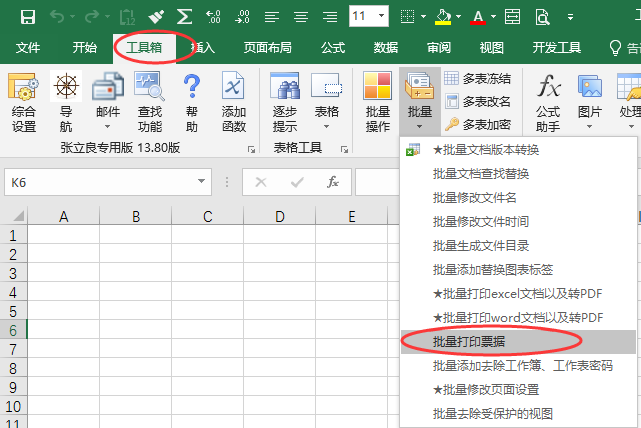
Task: Open 公式助手 formula helper icon
Action: tap(548, 103)
